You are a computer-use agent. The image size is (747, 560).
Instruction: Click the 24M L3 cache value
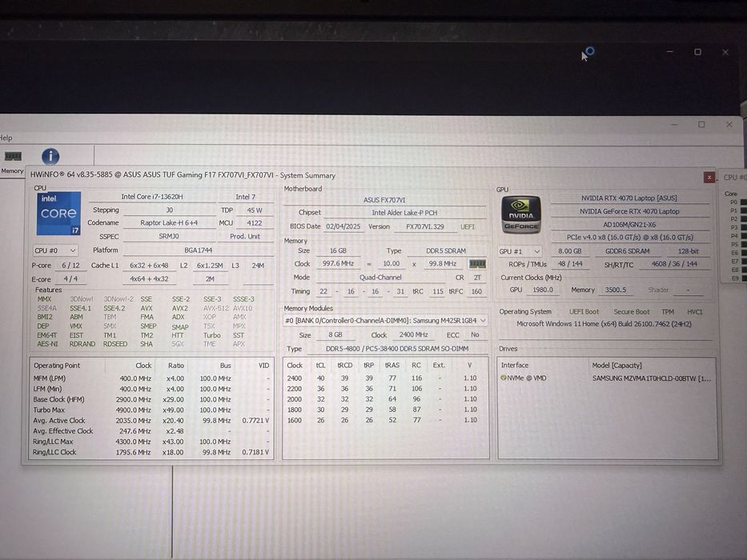tap(258, 266)
